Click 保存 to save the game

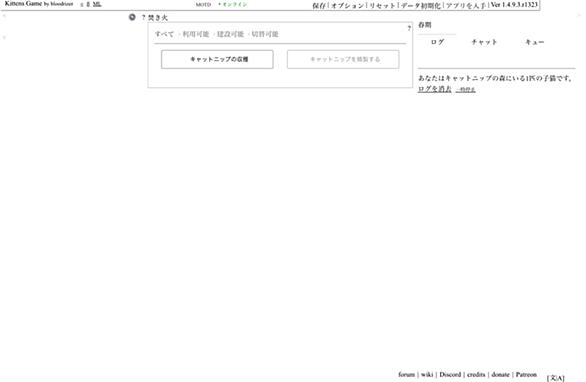tap(319, 5)
